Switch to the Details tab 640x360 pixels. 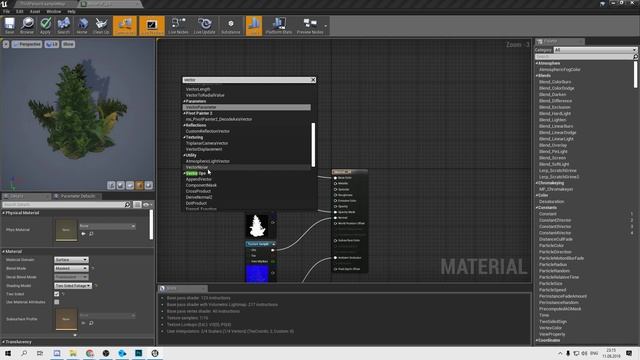[25, 196]
